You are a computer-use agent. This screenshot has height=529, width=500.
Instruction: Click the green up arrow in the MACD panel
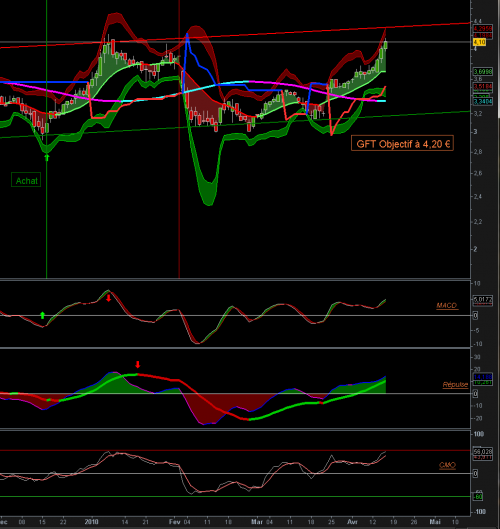43,315
